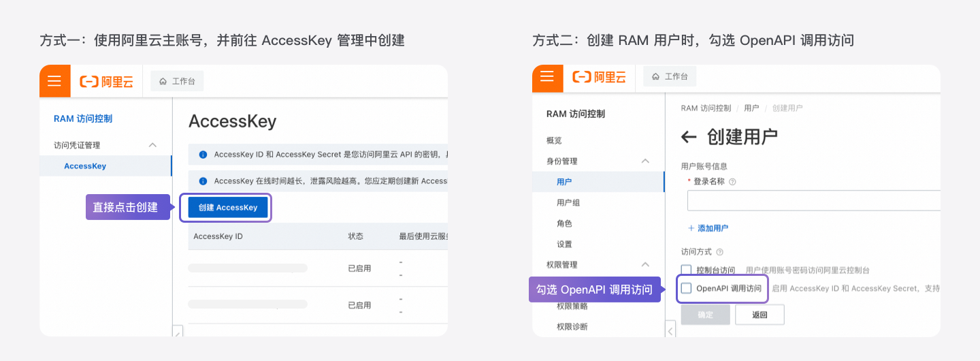980x361 pixels.
Task: Click info icon beside AccessKey 在线时间 warning
Action: tap(203, 181)
